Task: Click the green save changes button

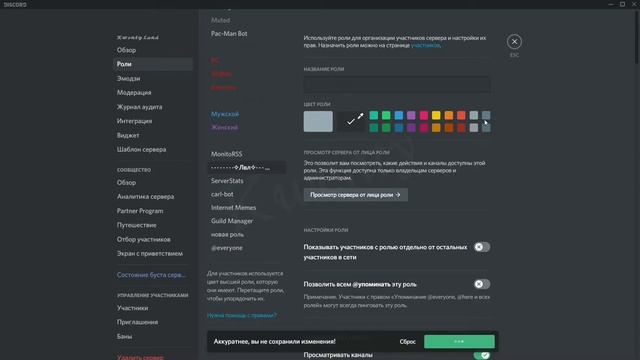Action: 459,342
